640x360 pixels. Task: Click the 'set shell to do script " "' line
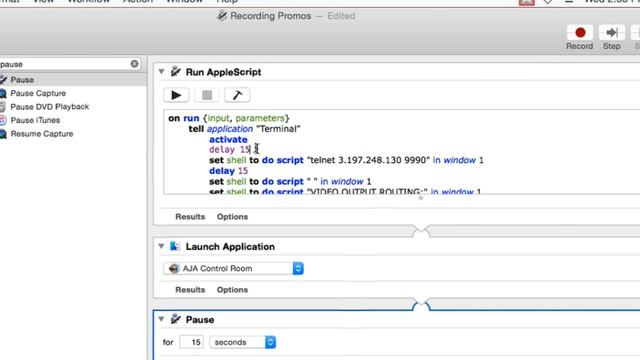point(290,182)
